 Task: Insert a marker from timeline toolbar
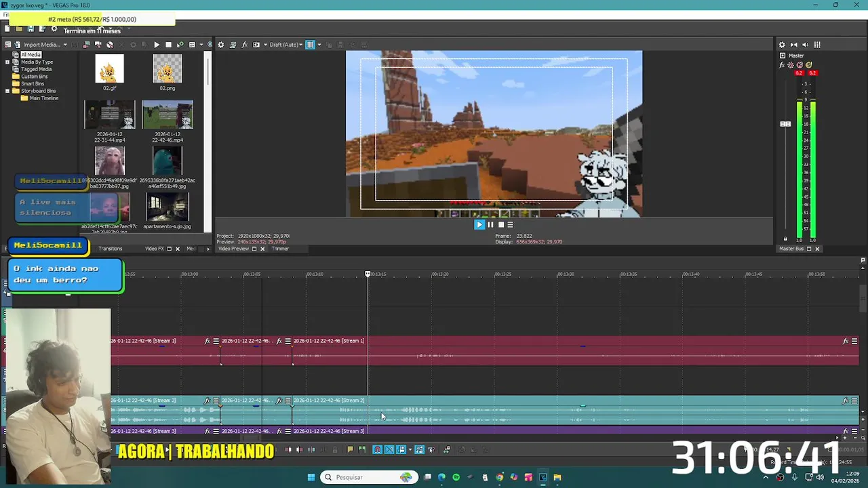click(x=350, y=449)
